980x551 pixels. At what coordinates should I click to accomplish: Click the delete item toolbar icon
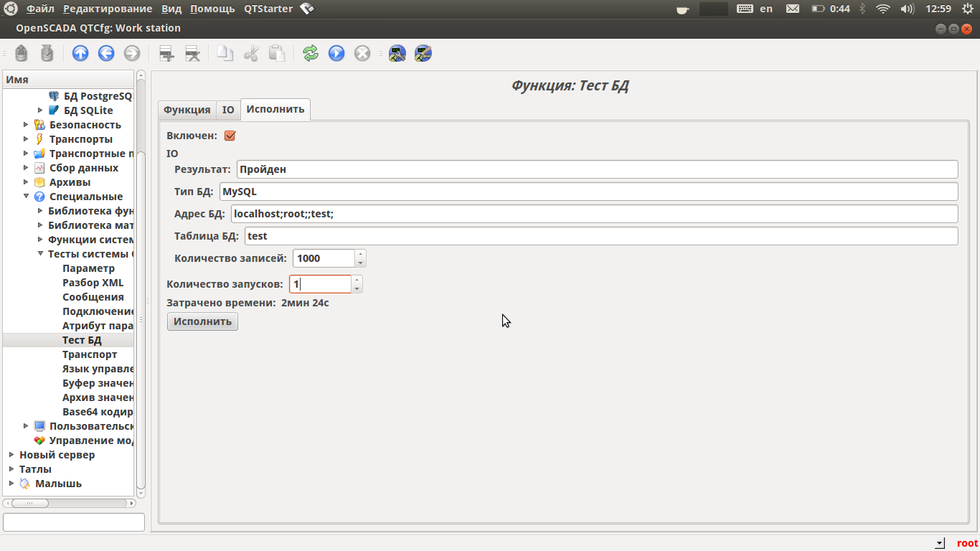[192, 53]
